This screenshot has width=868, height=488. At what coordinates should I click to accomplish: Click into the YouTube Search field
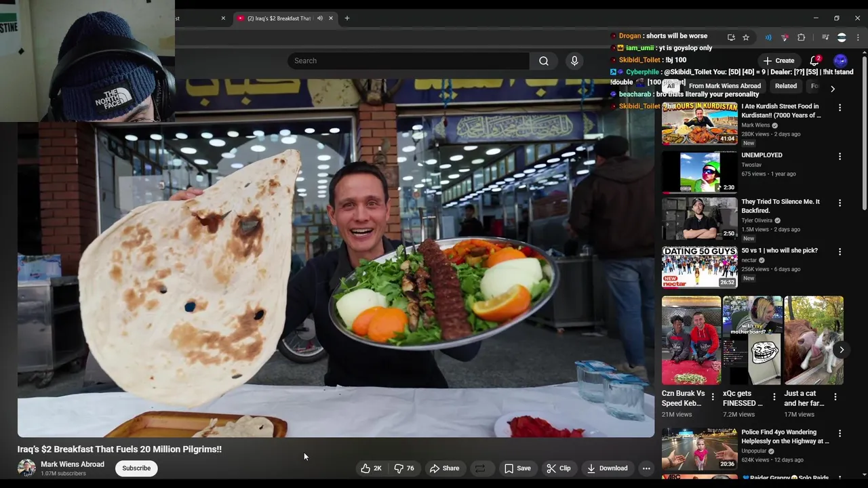tap(409, 61)
